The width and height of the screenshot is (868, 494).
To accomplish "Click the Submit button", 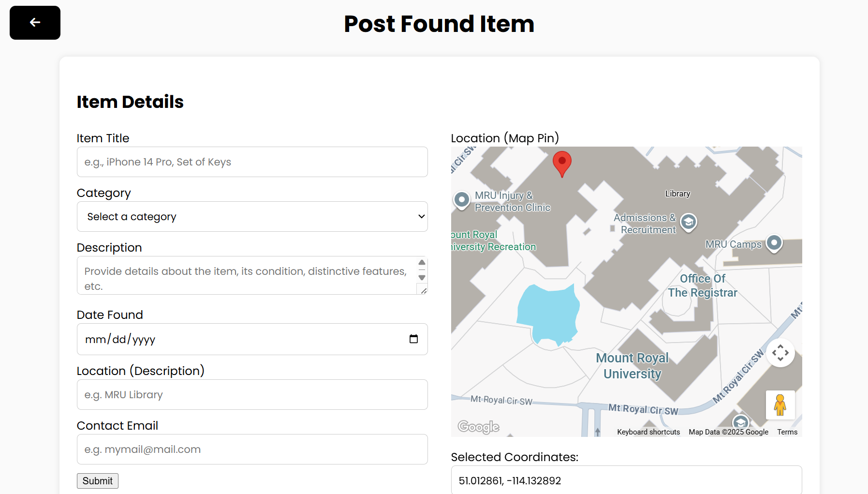I will 97,481.
